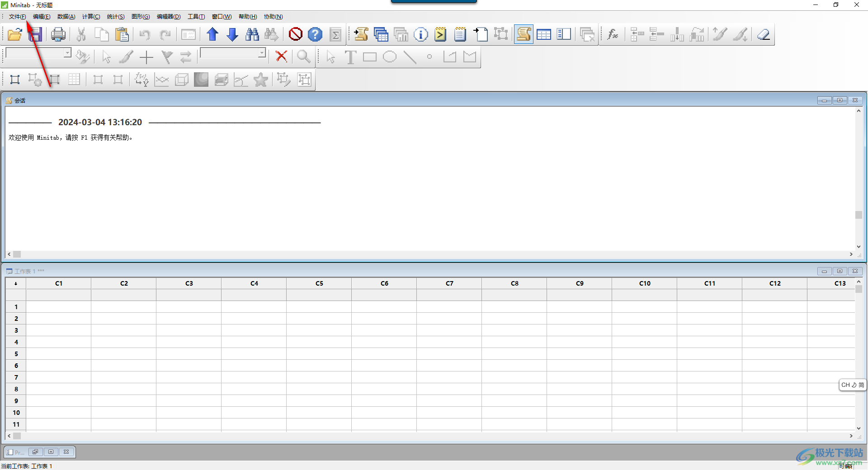Open the 编辑器(D) menu

pos(169,17)
